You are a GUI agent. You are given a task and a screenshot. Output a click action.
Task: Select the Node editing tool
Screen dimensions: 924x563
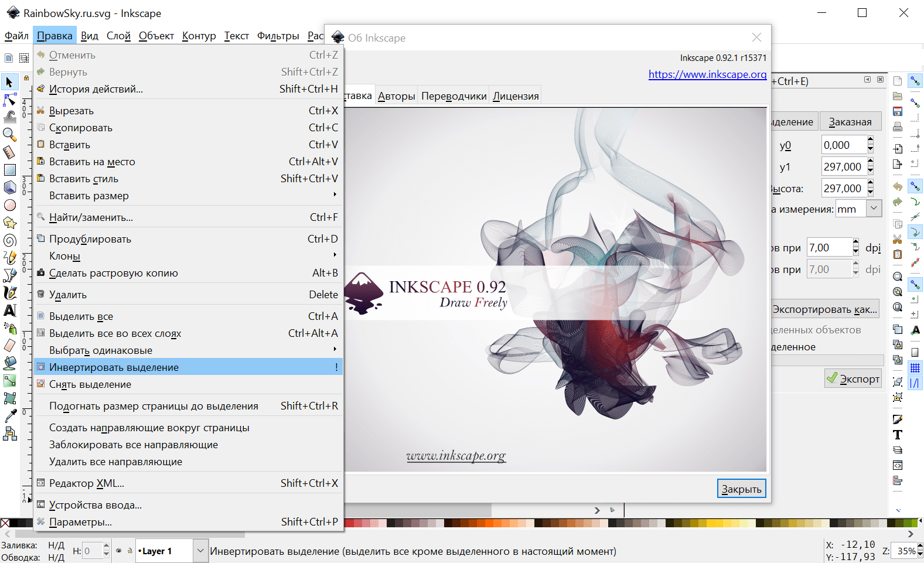tap(9, 100)
